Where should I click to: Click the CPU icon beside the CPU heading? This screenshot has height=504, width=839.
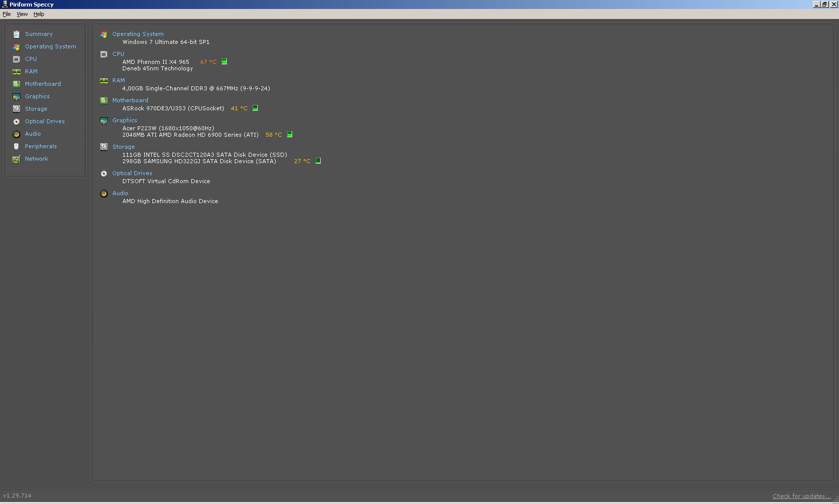click(x=104, y=54)
